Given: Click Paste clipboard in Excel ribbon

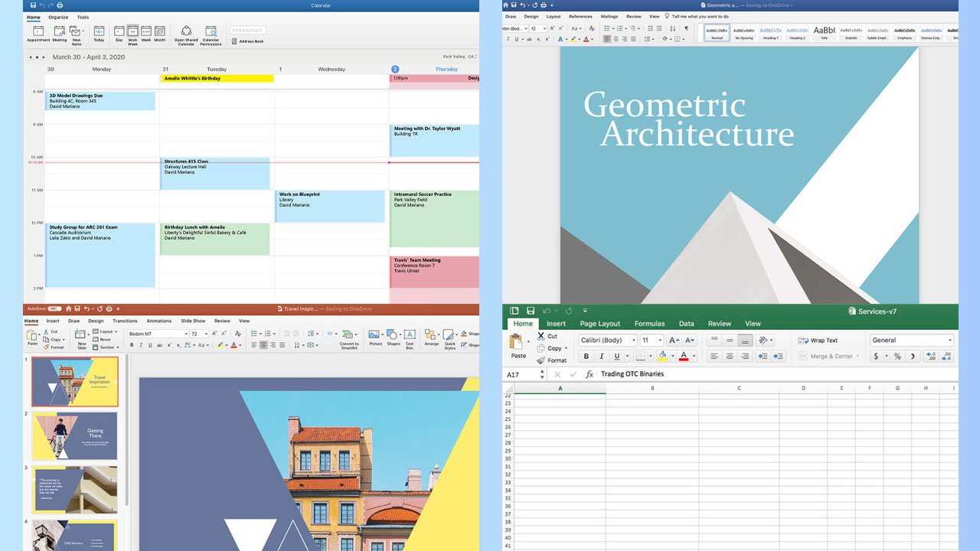Looking at the screenshot, I should click(x=518, y=347).
